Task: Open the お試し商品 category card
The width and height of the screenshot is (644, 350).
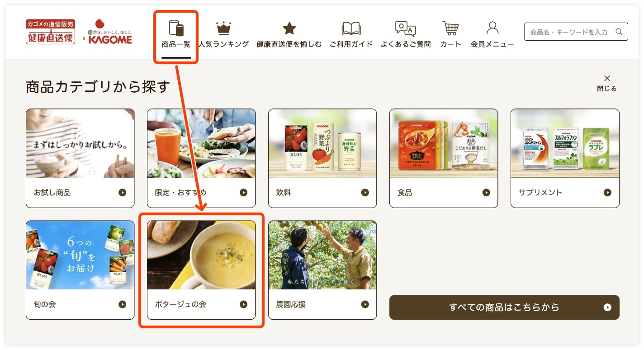Action: [x=80, y=158]
